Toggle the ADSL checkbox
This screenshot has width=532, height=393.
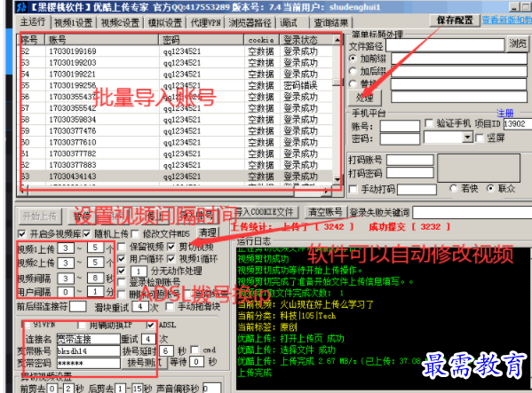(151, 326)
